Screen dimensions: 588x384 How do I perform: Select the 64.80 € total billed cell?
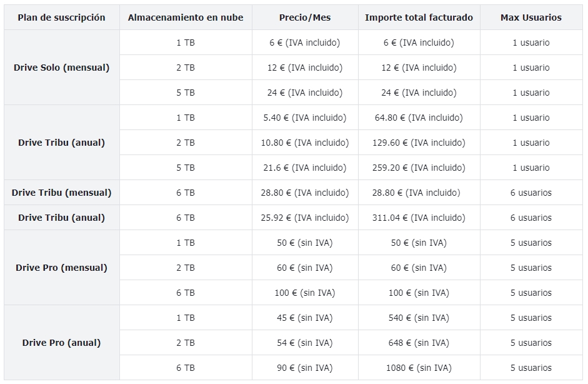coord(419,118)
